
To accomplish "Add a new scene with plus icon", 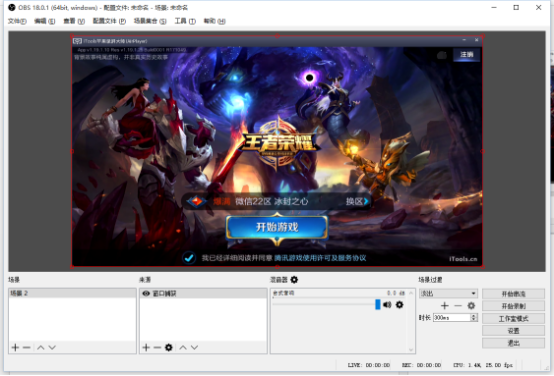I will coord(15,347).
